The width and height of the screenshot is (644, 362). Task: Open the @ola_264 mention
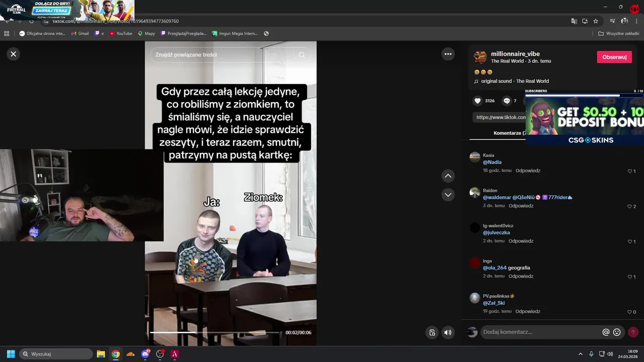(x=495, y=268)
